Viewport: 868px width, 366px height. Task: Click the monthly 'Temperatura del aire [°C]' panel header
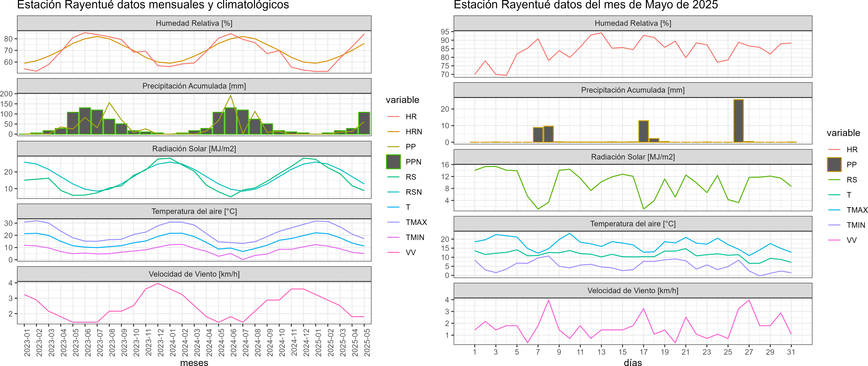(x=194, y=211)
